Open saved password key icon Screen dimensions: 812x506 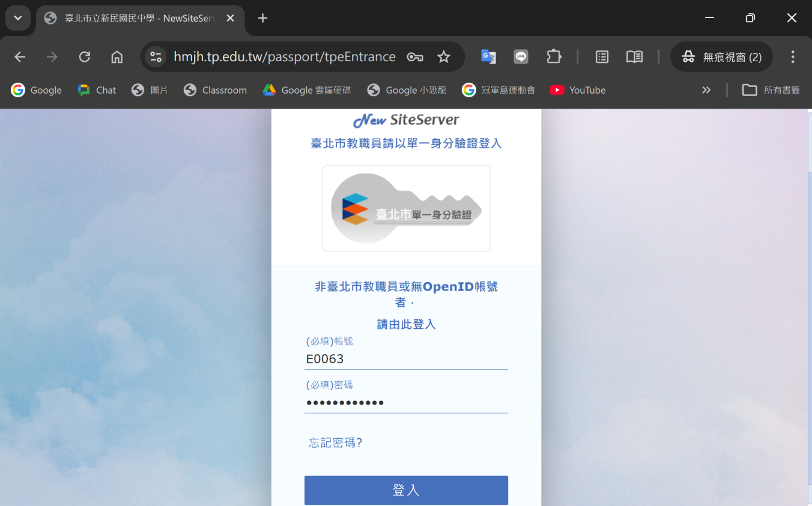click(x=415, y=57)
